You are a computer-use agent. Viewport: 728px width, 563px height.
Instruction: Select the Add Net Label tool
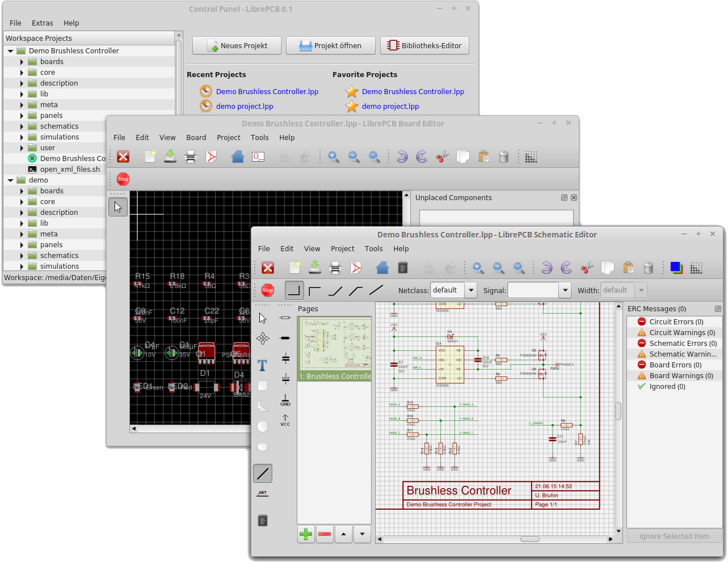(262, 493)
